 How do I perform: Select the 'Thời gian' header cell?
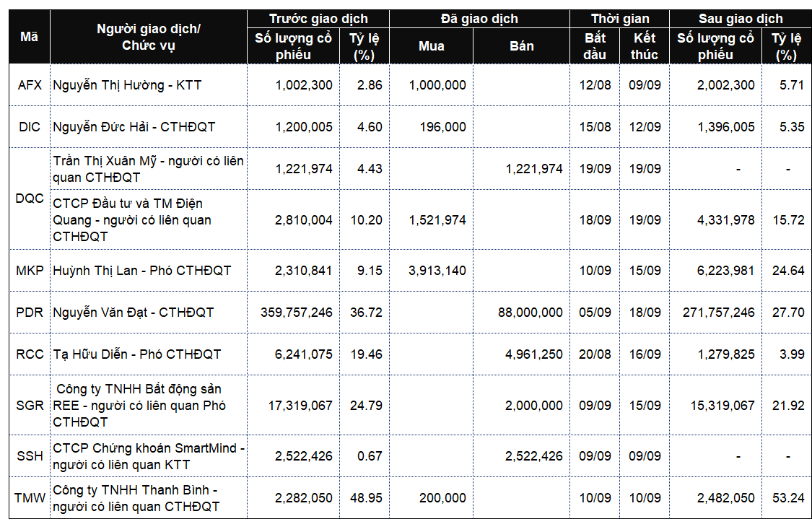(x=619, y=19)
